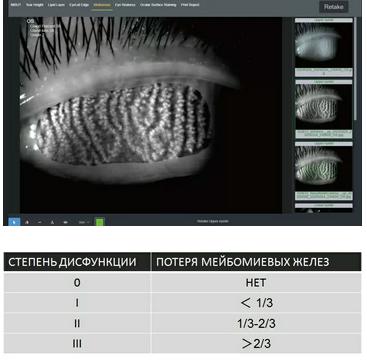The width and height of the screenshot is (367, 361).
Task: Click the thumbnail panel vertical scrollbar
Action: (x=355, y=67)
